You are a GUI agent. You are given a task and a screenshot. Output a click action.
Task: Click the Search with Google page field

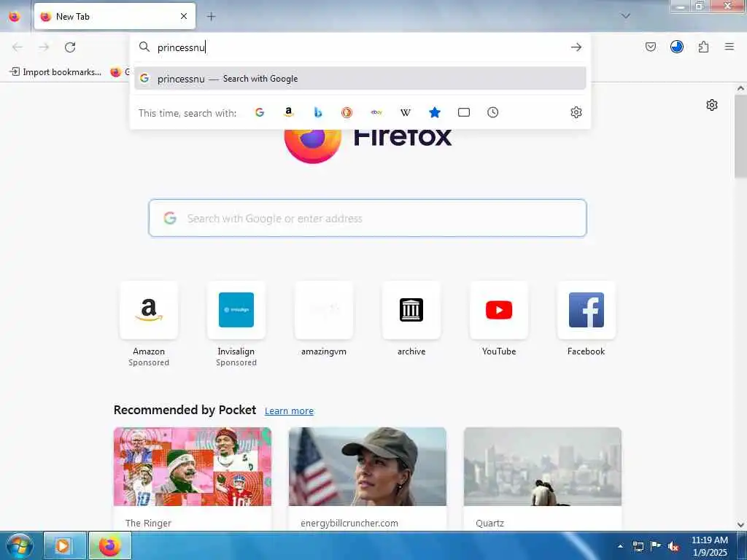point(368,218)
